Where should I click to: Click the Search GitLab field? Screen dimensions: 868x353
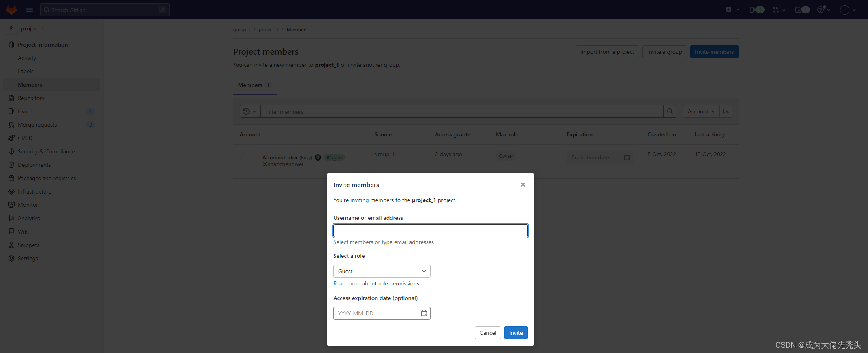pos(105,10)
